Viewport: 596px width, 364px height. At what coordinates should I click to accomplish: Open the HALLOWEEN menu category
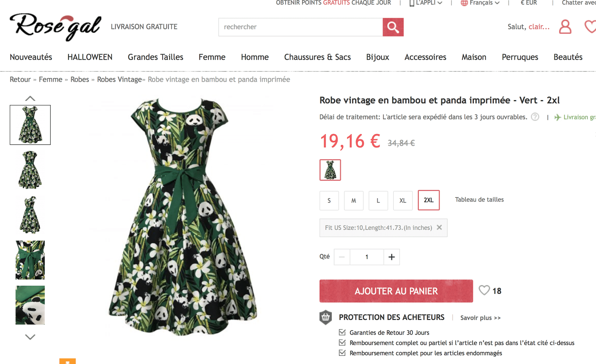tap(90, 57)
